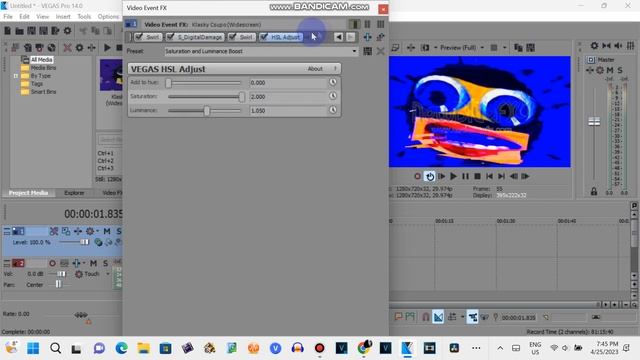The width and height of the screenshot is (640, 360).
Task: Go to end of the project
Action: point(501,176)
